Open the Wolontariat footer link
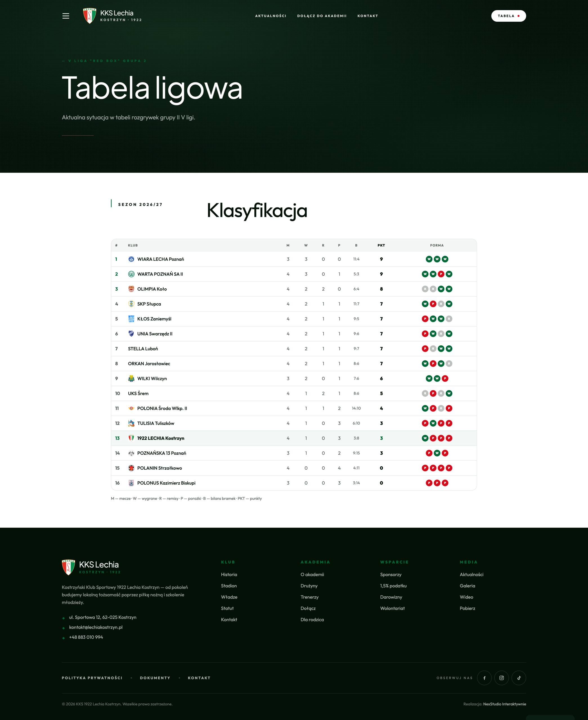Screen dimensions: 588x720 point(392,608)
